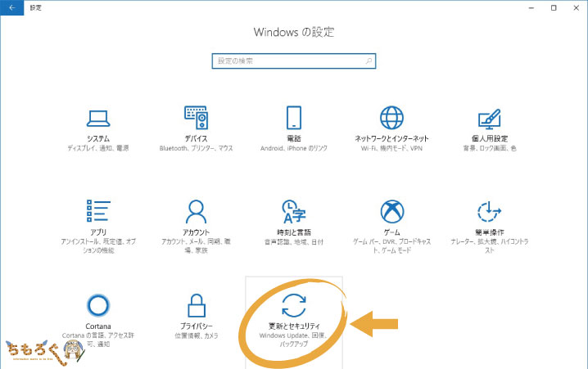The image size is (588, 369).
Task: Close the 設定 window
Action: tap(577, 7)
